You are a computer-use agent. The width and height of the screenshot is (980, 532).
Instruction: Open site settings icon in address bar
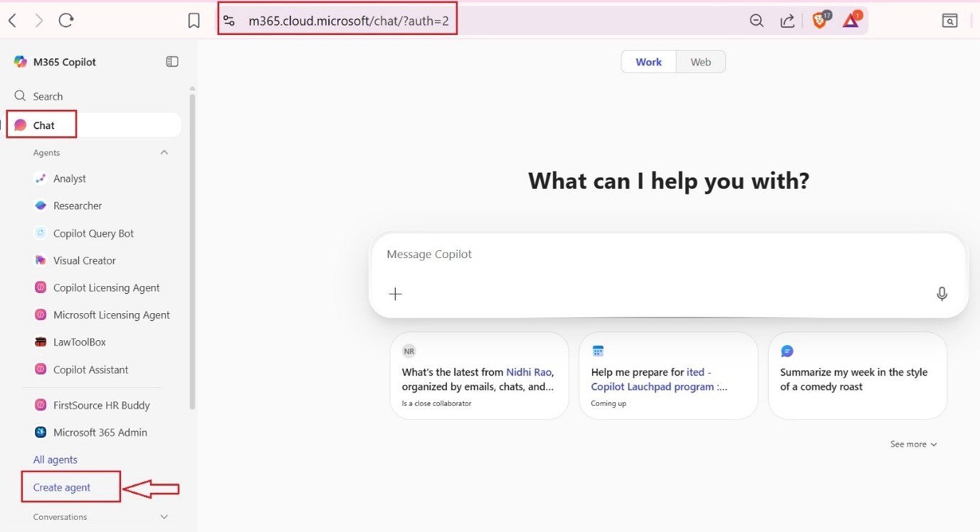click(229, 21)
